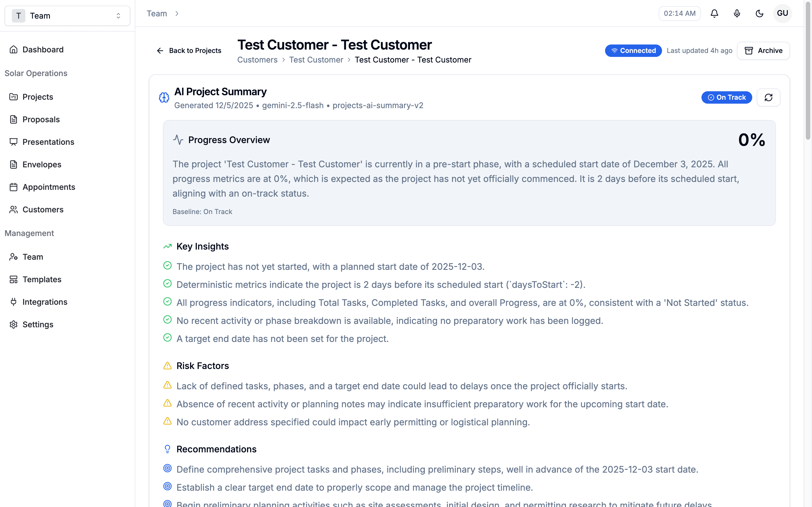Click the Appointments calendar icon
The height and width of the screenshot is (507, 812).
[14, 187]
